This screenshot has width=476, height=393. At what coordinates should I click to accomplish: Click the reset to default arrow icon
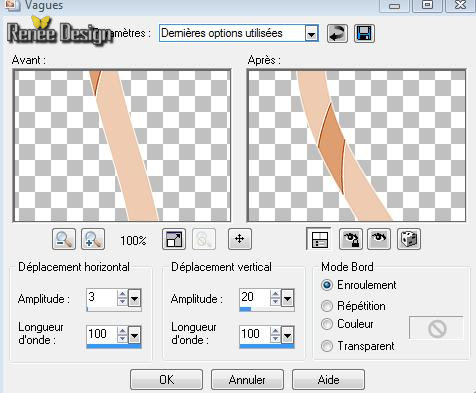point(337,33)
